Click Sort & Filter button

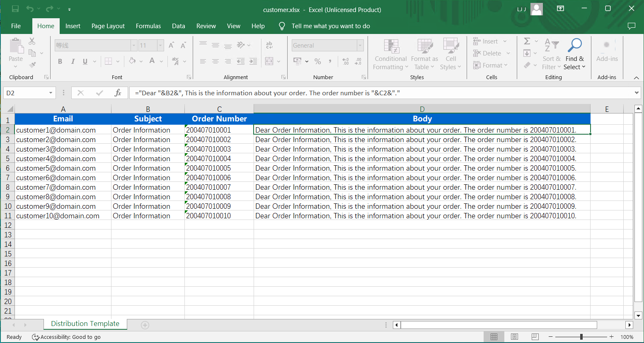tap(551, 54)
